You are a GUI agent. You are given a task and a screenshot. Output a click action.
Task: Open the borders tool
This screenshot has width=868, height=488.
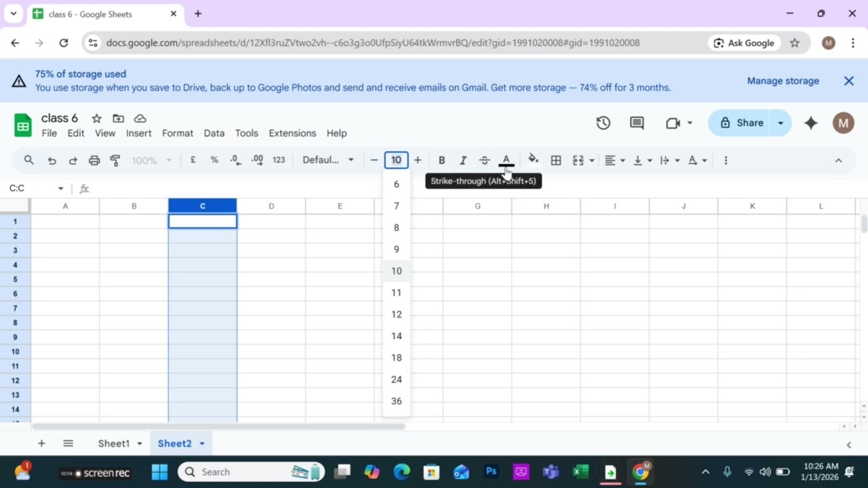pyautogui.click(x=556, y=160)
